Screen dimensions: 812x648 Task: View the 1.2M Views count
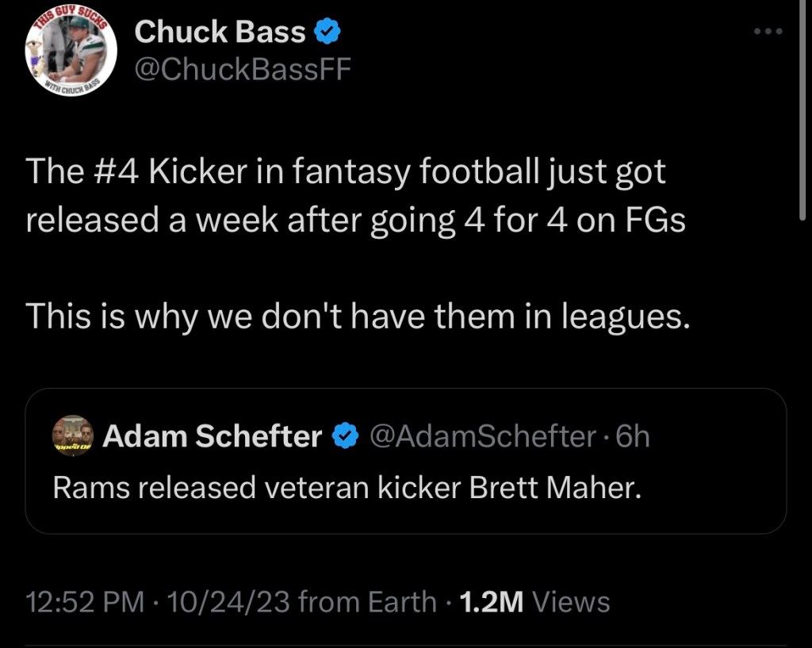[491, 601]
